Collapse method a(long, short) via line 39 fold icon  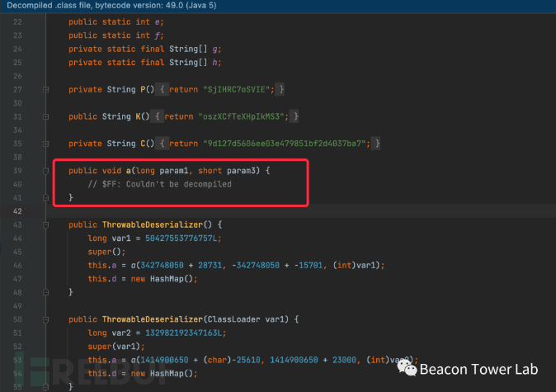pyautogui.click(x=47, y=171)
